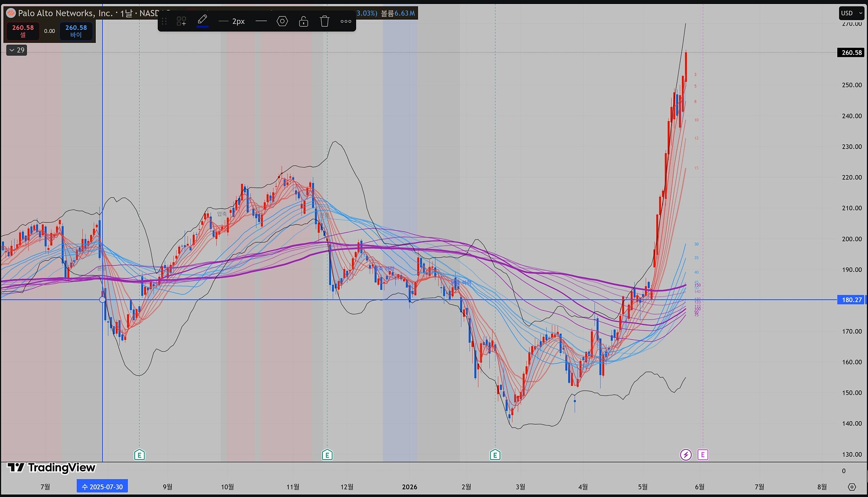Image resolution: width=868 pixels, height=497 pixels.
Task: Click the red 260.58 셀 sell button
Action: 23,31
